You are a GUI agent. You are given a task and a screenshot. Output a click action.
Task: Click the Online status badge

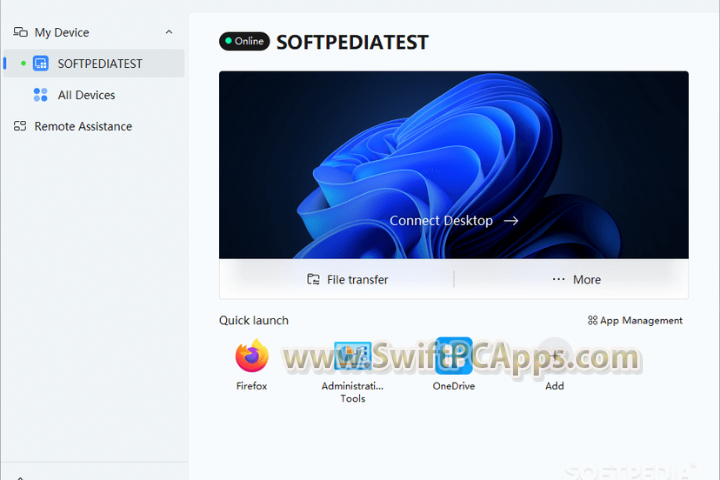tap(244, 41)
